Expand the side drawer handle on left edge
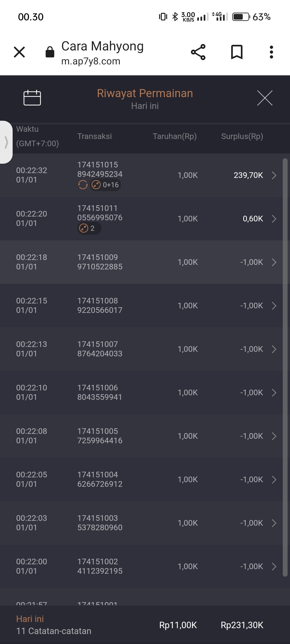Screen dimensions: 290x644 6,142
